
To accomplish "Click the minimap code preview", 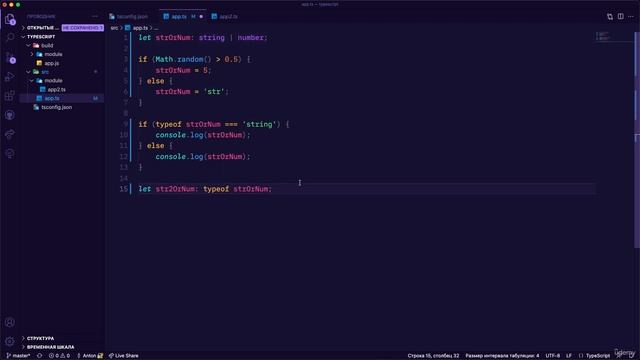I will coord(603,36).
